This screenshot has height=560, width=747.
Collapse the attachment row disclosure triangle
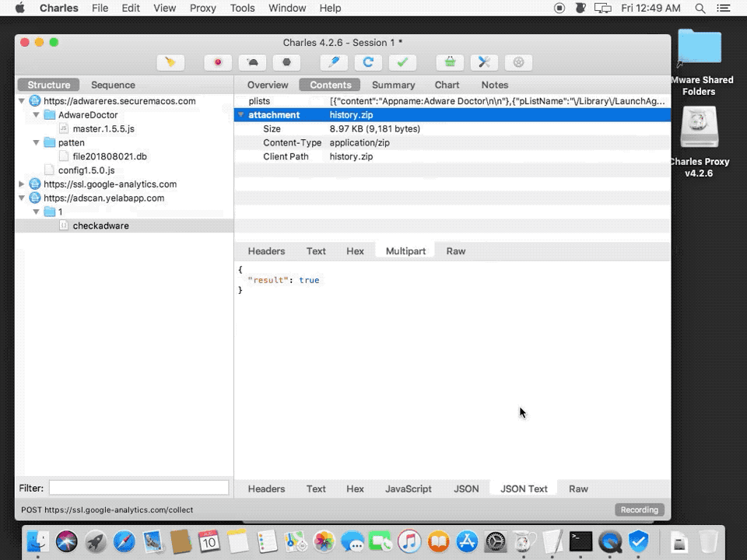(241, 115)
